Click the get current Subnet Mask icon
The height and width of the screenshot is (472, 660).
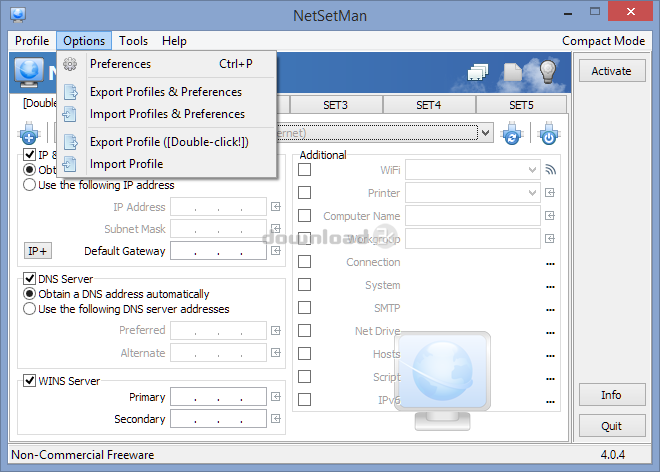pos(276,229)
